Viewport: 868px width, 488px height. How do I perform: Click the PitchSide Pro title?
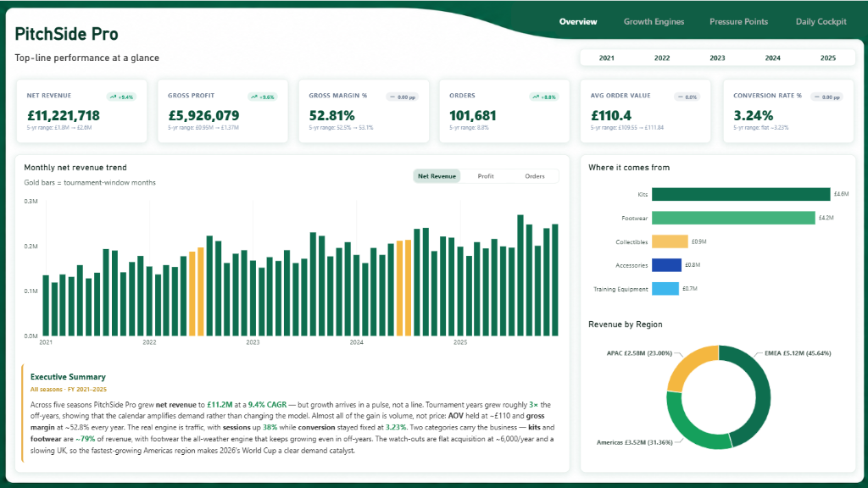click(x=66, y=34)
